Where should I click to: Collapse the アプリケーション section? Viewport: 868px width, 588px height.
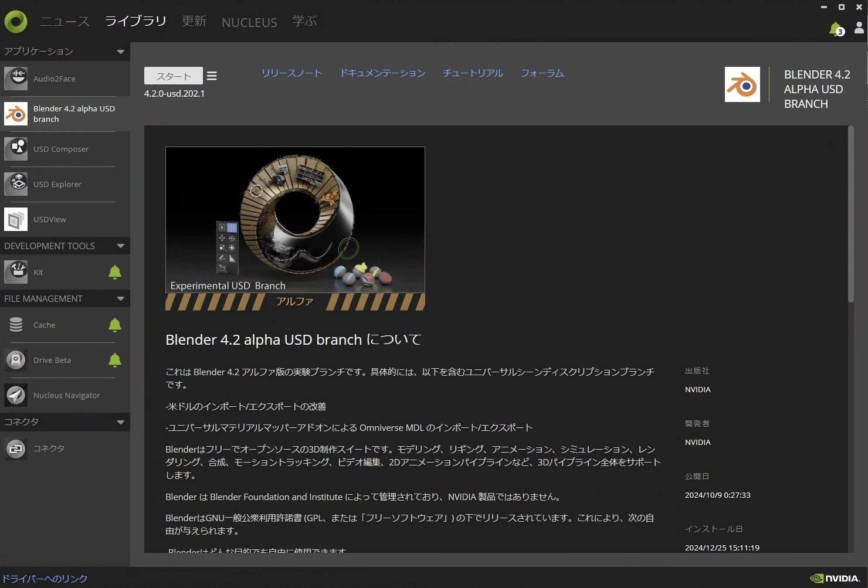pos(121,51)
